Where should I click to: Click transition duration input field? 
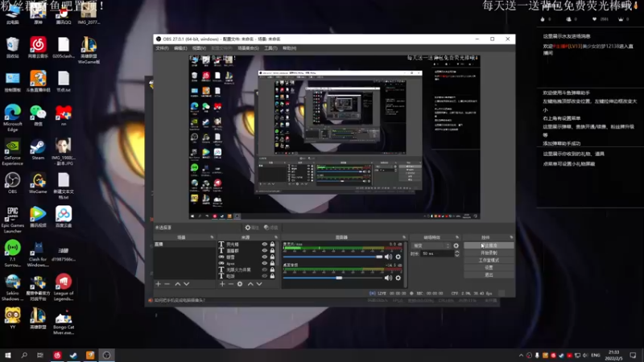click(437, 253)
